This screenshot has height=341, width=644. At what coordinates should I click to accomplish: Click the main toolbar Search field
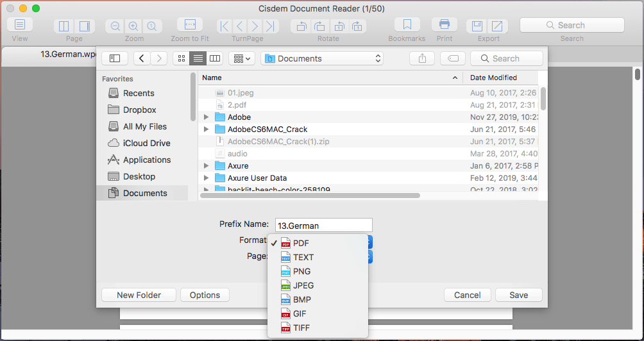(572, 25)
